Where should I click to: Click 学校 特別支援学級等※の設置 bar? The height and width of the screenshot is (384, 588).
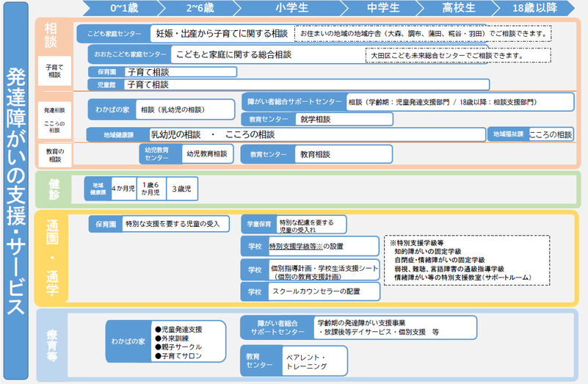310,247
